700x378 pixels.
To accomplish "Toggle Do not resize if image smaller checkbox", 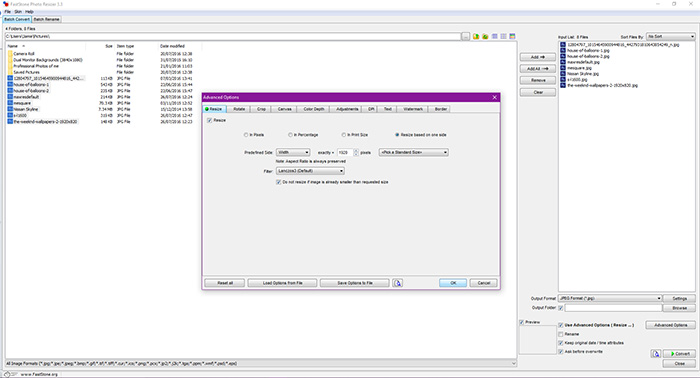I will pos(279,182).
